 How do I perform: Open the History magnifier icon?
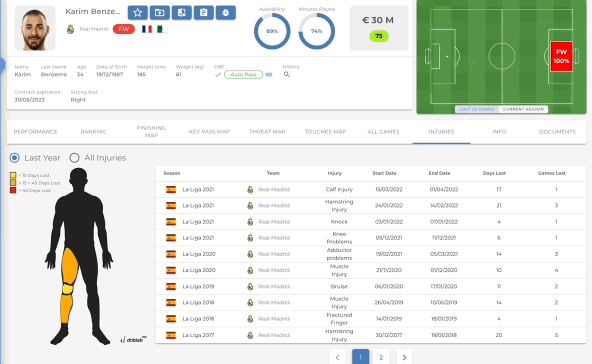click(287, 74)
